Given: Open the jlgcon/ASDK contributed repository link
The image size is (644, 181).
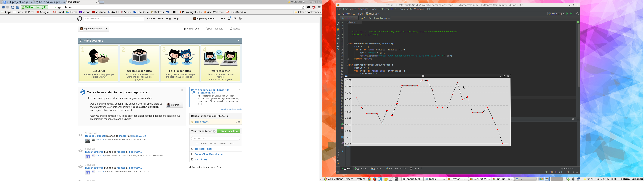Looking at the screenshot, I should (201, 122).
